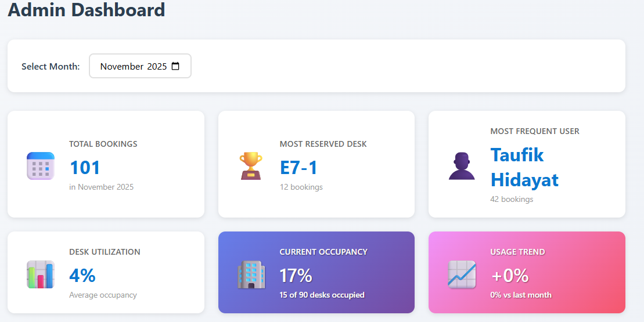
Task: Click the calendar icon in Total Bookings
Action: pos(41,166)
